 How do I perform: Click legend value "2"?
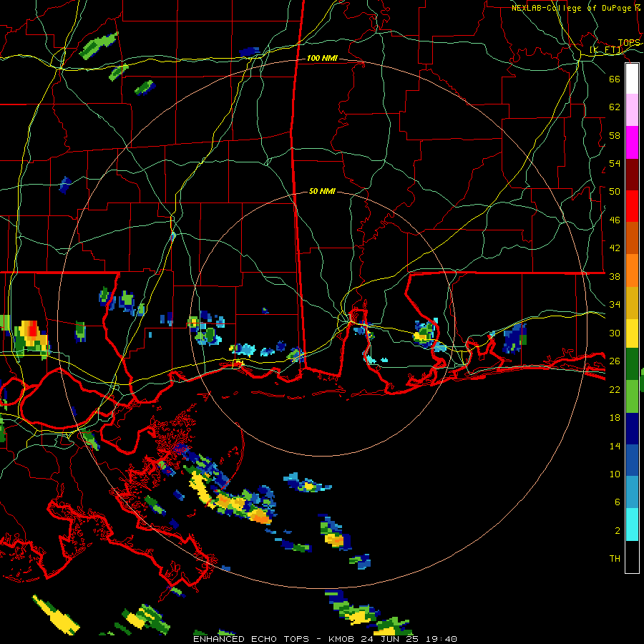[617, 531]
